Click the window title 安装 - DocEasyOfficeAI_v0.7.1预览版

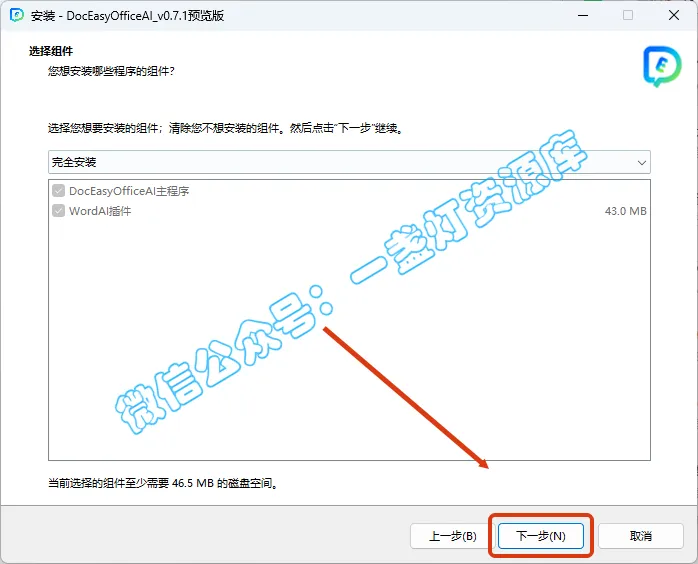127,16
